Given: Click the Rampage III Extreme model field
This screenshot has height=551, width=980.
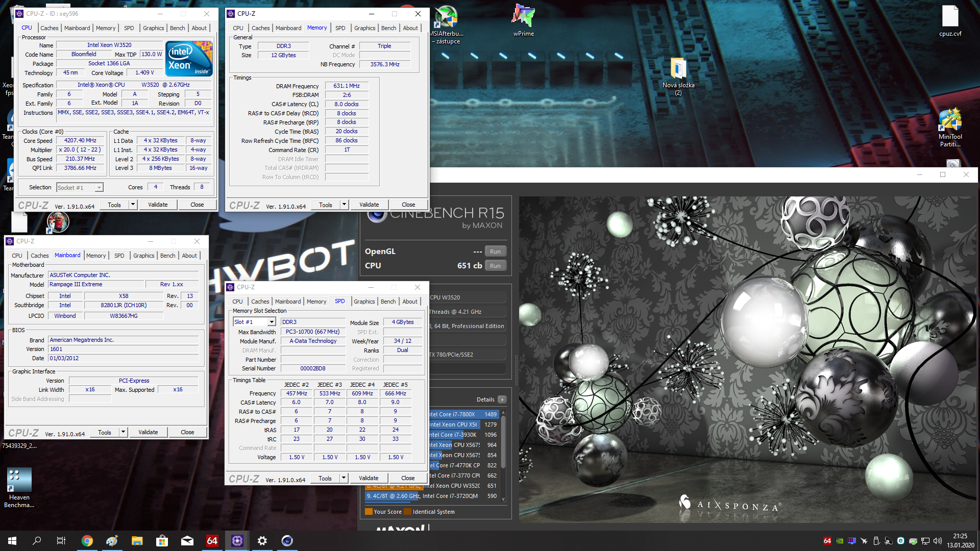Looking at the screenshot, I should tap(96, 284).
